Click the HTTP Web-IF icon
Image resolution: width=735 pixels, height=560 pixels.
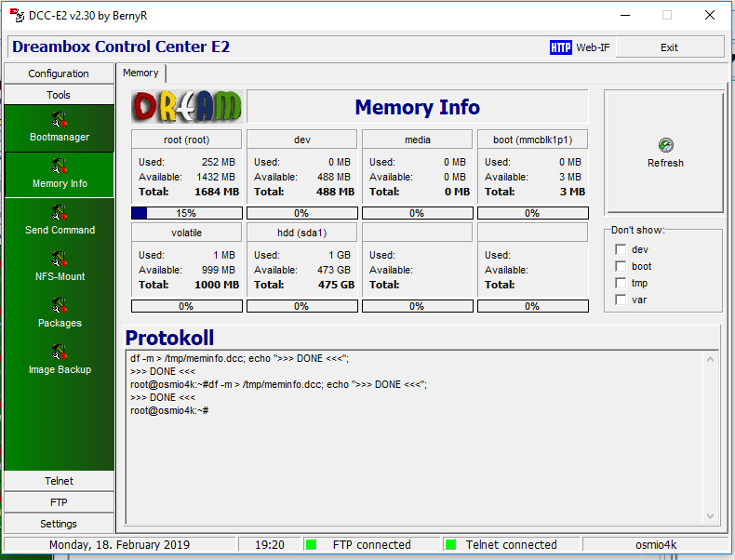(x=561, y=47)
